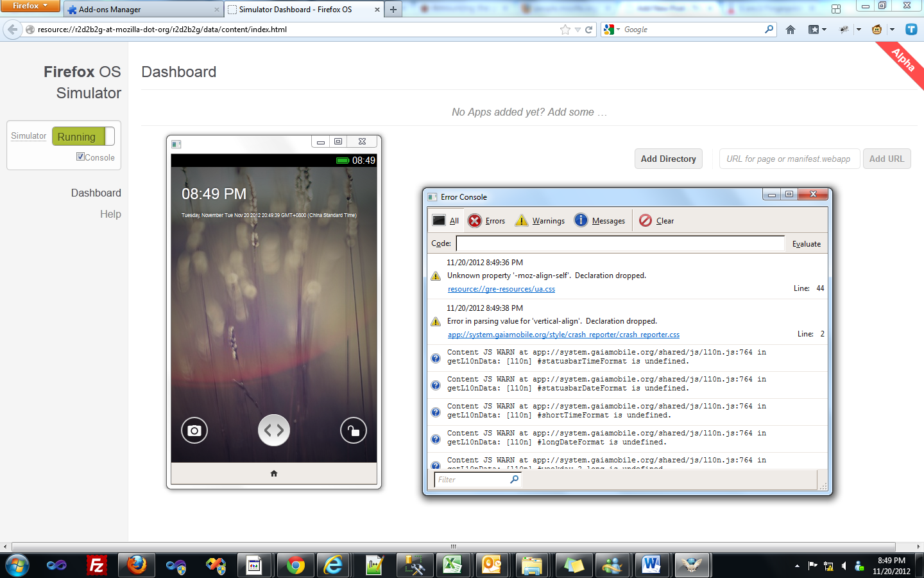The width and height of the screenshot is (924, 578).
Task: Open the Windows Start button
Action: tap(17, 565)
